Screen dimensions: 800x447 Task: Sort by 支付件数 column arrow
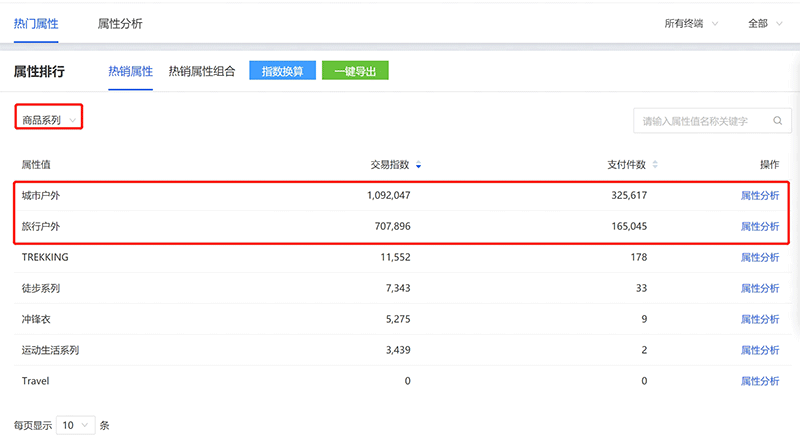(655, 165)
